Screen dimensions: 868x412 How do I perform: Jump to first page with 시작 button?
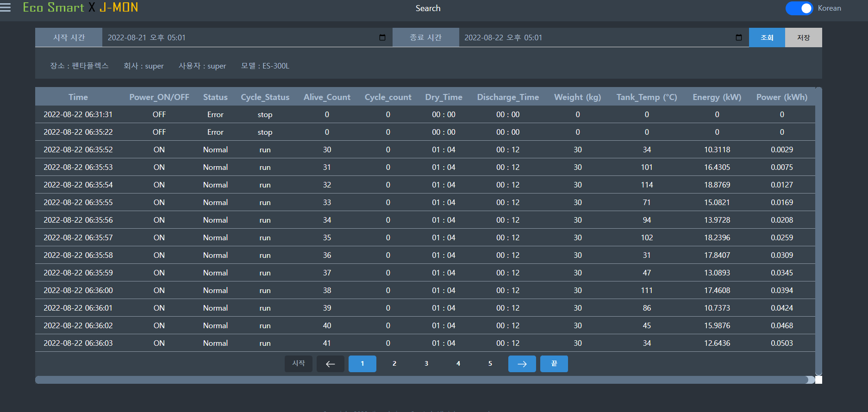click(298, 364)
